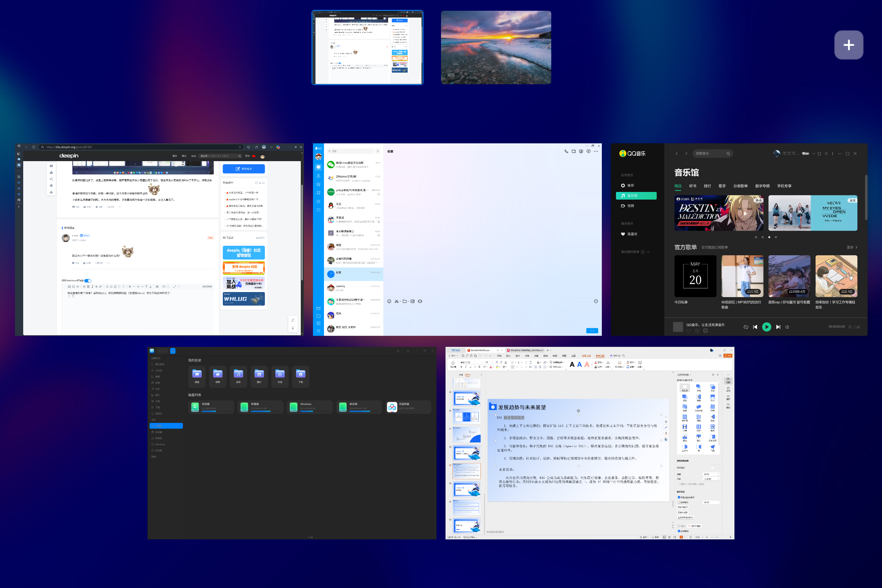Viewport: 882px width, 588px height.
Task: Open the skin (shirt) icon in QQ Music title bar
Action: [819, 154]
